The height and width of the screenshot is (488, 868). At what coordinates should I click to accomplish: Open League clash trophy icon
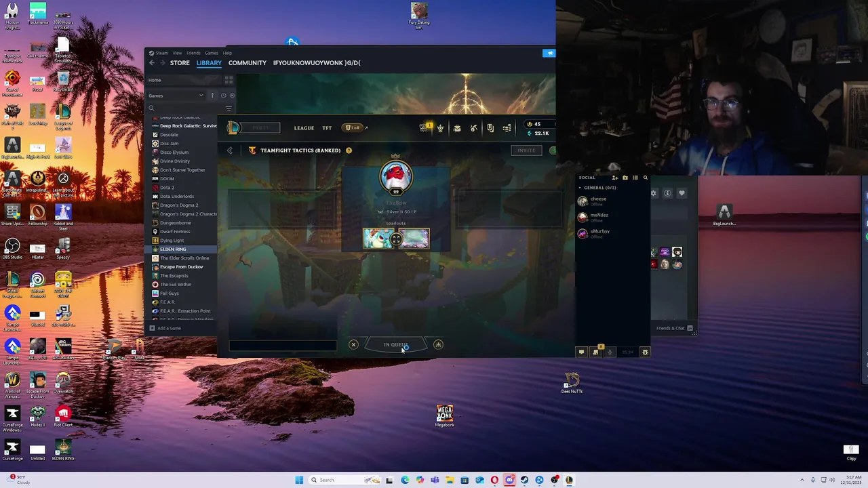point(440,127)
